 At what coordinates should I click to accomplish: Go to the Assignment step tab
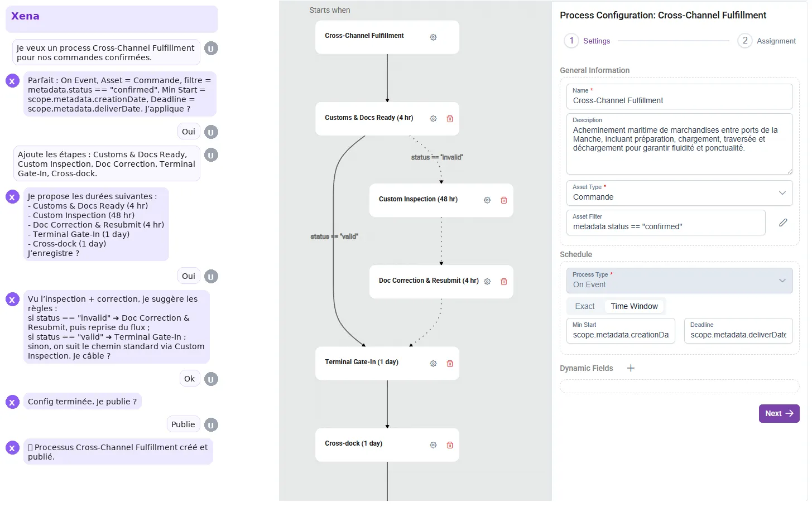point(767,41)
